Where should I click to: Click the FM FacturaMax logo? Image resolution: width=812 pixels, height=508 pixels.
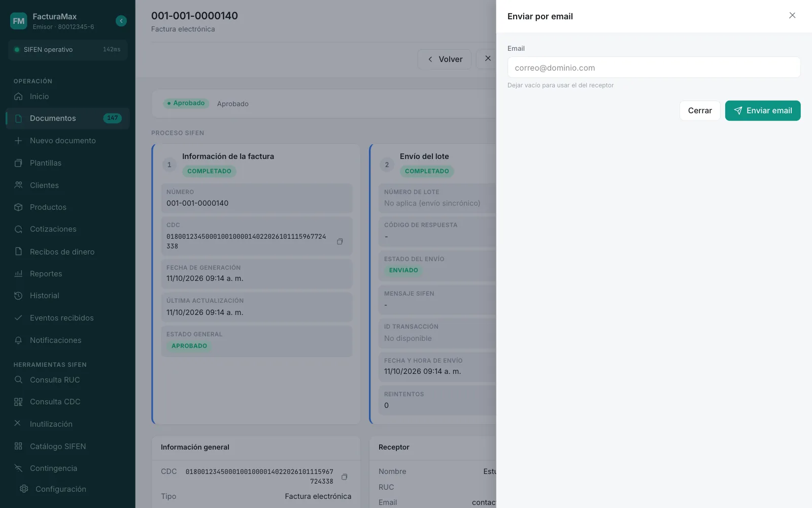tap(19, 21)
